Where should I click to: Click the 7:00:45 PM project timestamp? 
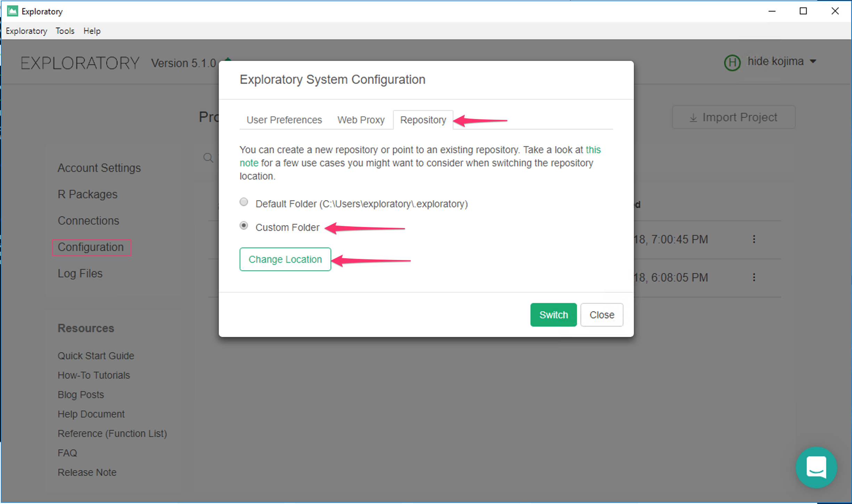(671, 240)
